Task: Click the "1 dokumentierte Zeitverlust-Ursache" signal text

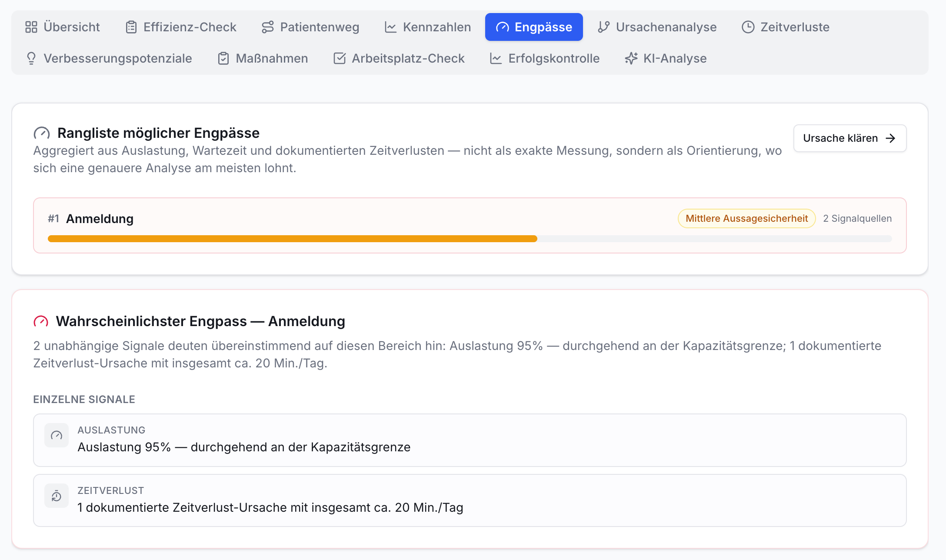Action: click(x=270, y=507)
